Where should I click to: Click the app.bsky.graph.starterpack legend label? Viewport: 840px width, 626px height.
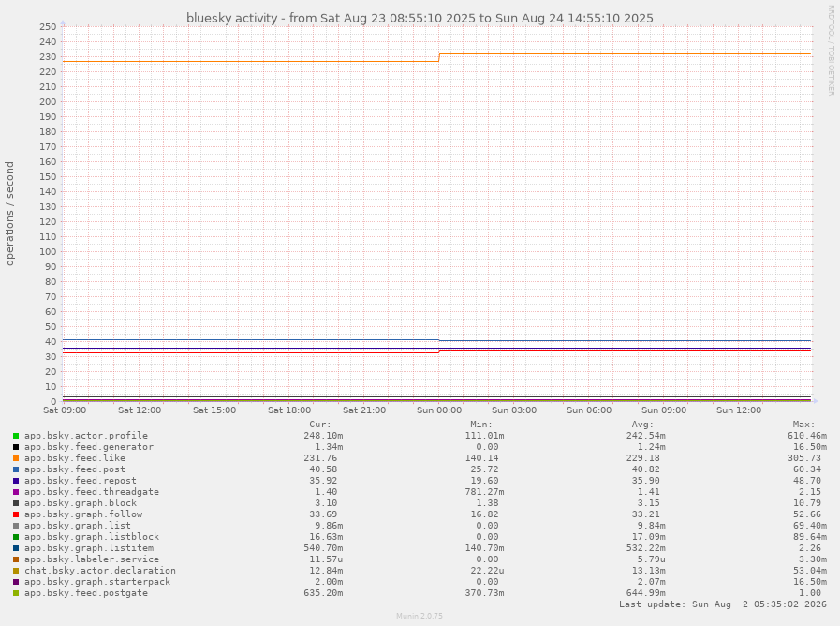point(97,582)
